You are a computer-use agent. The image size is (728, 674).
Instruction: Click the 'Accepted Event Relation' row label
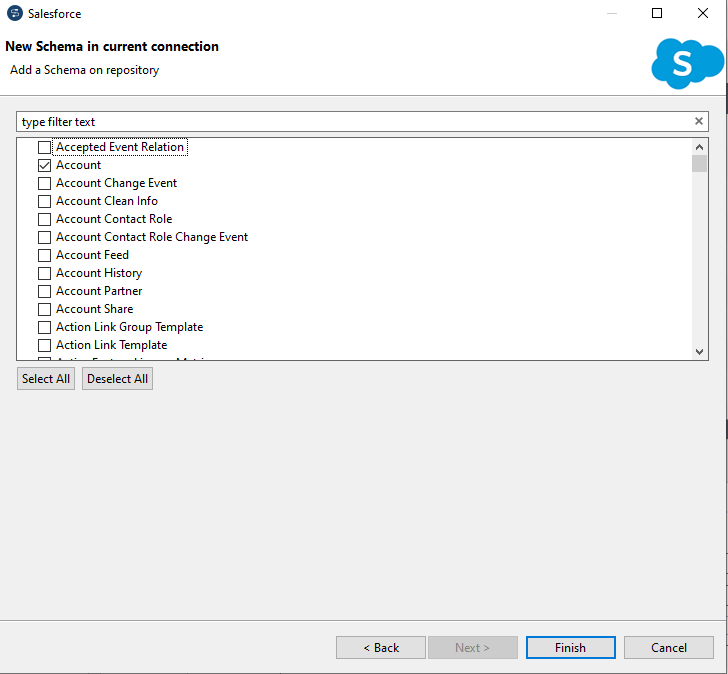coord(120,147)
